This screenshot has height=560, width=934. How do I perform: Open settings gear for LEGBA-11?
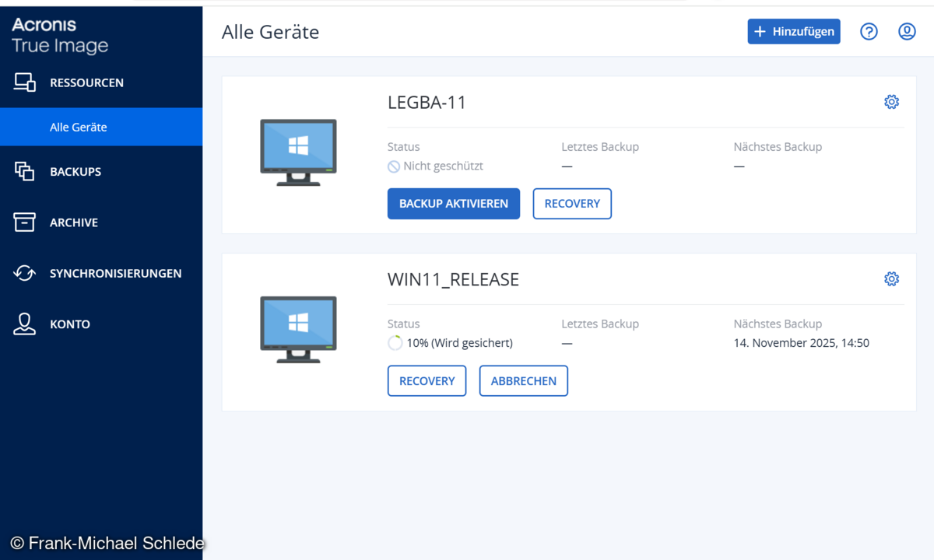pyautogui.click(x=891, y=101)
